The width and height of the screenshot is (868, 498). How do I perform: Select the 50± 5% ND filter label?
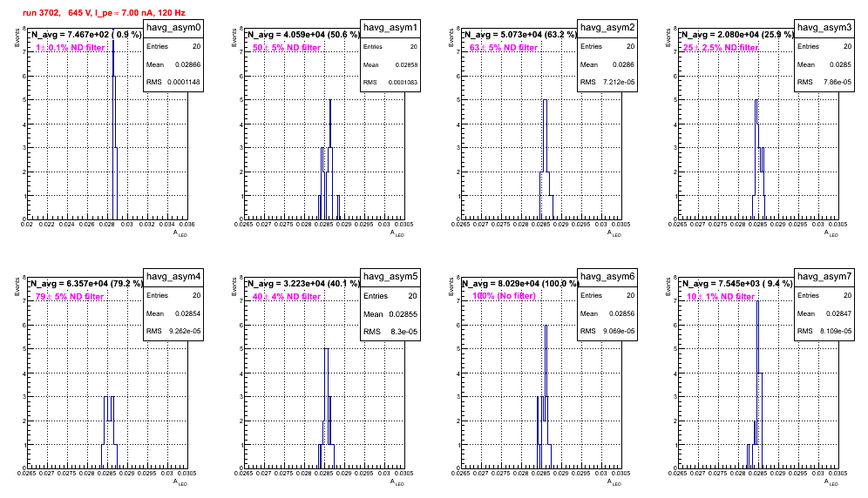coord(287,48)
